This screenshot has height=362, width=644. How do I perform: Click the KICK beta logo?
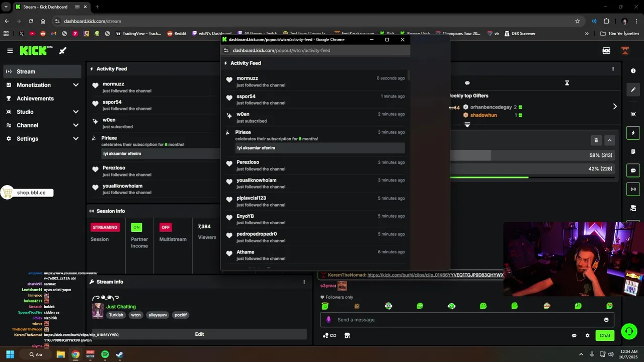[x=36, y=51]
